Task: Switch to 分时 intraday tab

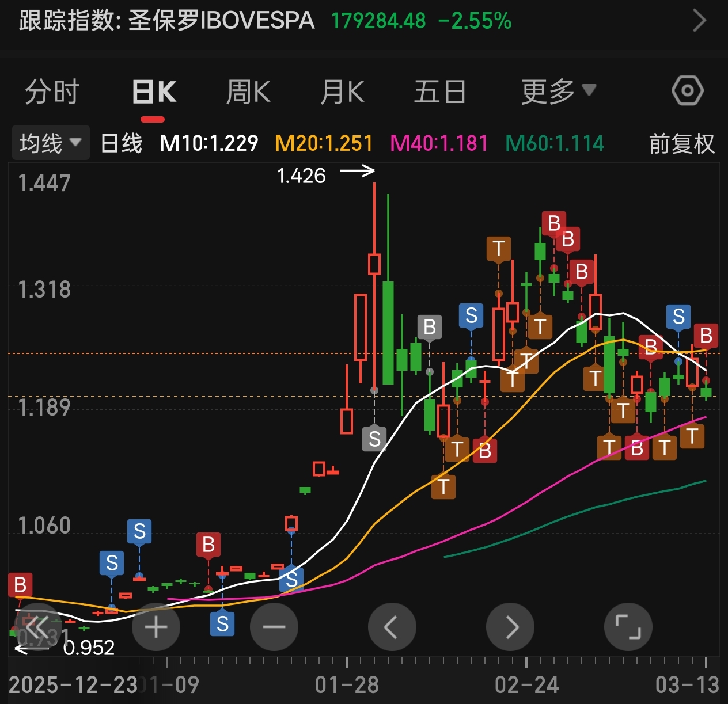Action: point(52,92)
